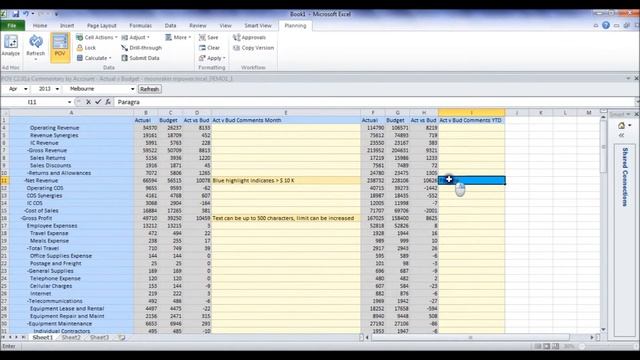Open the Calculate dropdown

point(94,58)
